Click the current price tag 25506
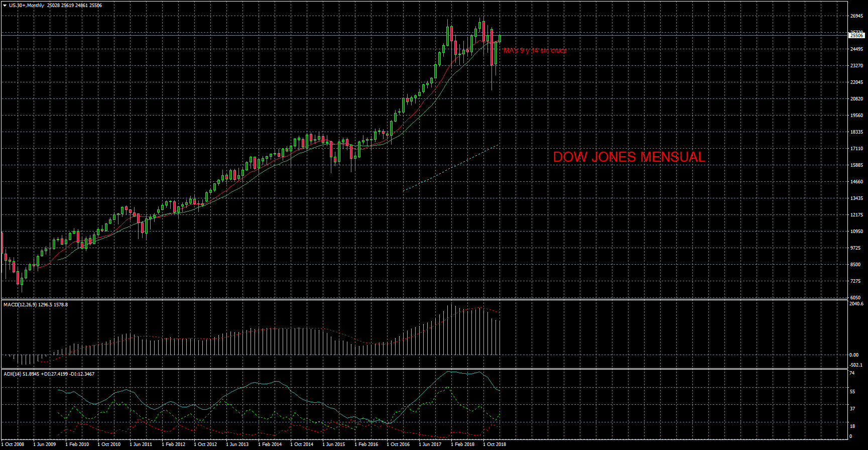Viewport: 868px width, 450px height. coord(856,36)
